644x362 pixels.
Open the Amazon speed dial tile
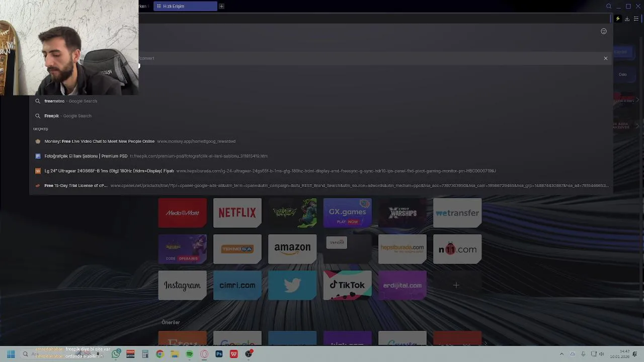(x=292, y=249)
